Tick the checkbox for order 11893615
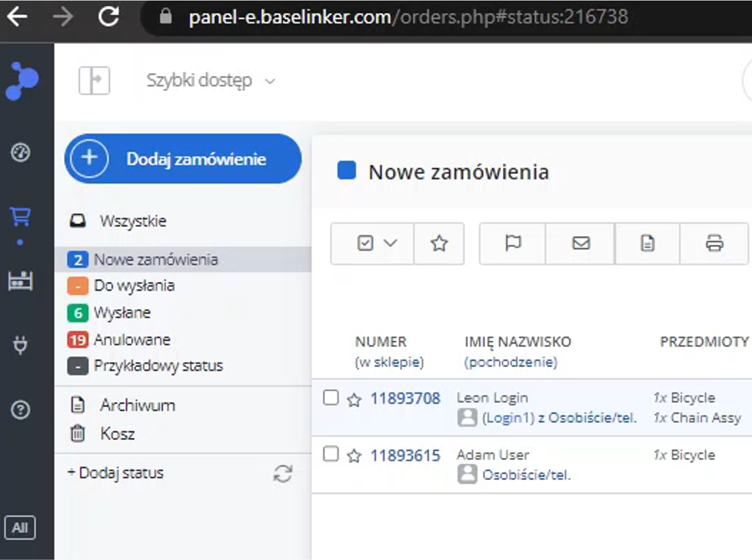This screenshot has height=560, width=752. tap(331, 454)
